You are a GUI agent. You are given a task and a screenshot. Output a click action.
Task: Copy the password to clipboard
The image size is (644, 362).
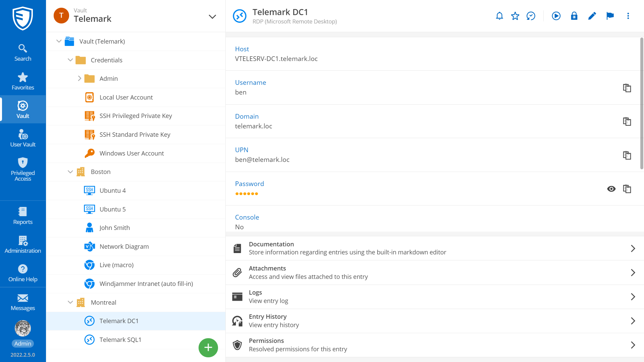click(x=627, y=189)
